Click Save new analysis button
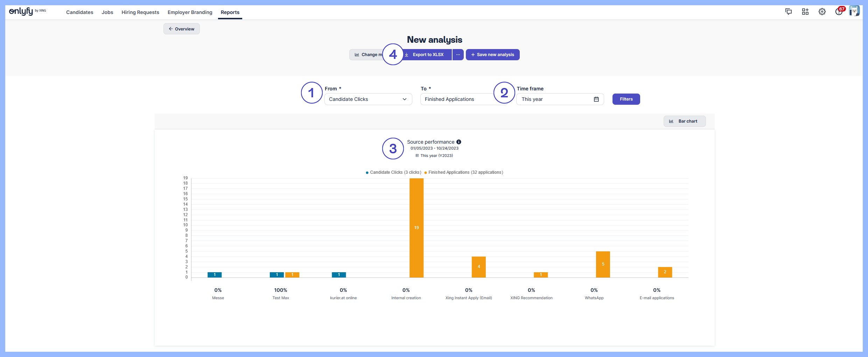Image resolution: width=868 pixels, height=357 pixels. coord(492,55)
